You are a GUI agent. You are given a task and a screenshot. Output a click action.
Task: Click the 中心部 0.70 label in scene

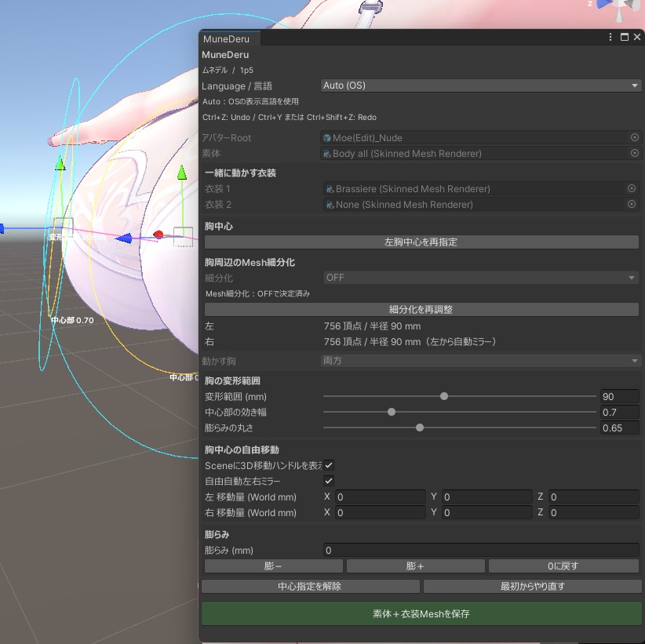pos(72,320)
